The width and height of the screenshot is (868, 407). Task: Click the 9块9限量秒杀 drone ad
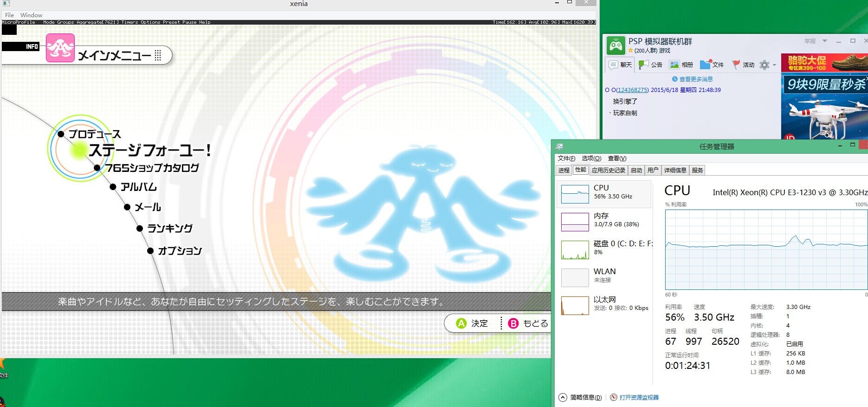[824, 106]
